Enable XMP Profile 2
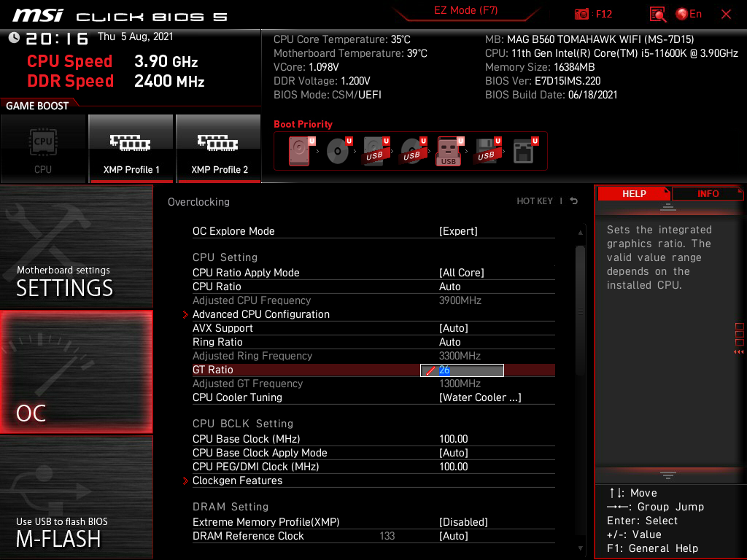This screenshot has height=560, width=747. pyautogui.click(x=219, y=149)
